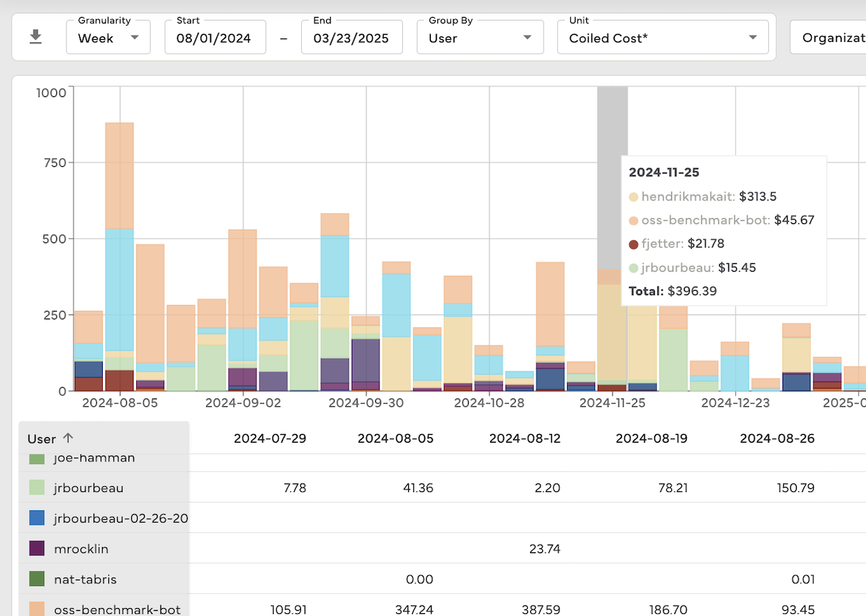Click the download icon

(35, 37)
